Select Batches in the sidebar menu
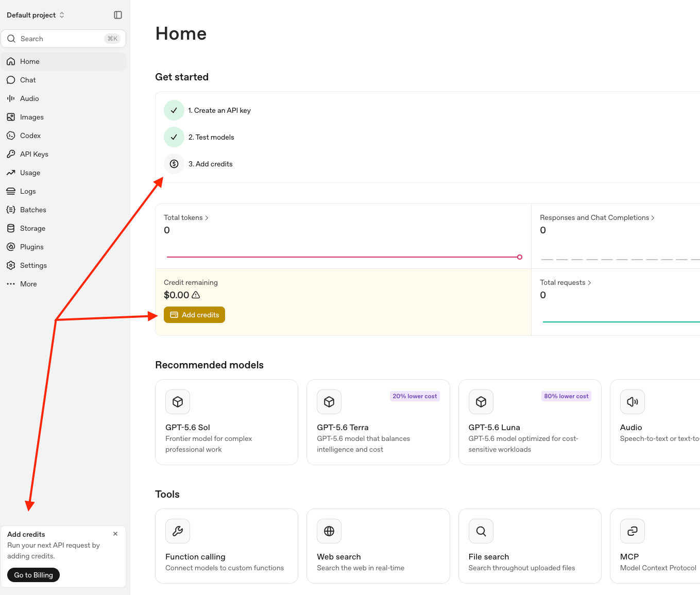Screen dimensions: 700x595 point(63,210)
